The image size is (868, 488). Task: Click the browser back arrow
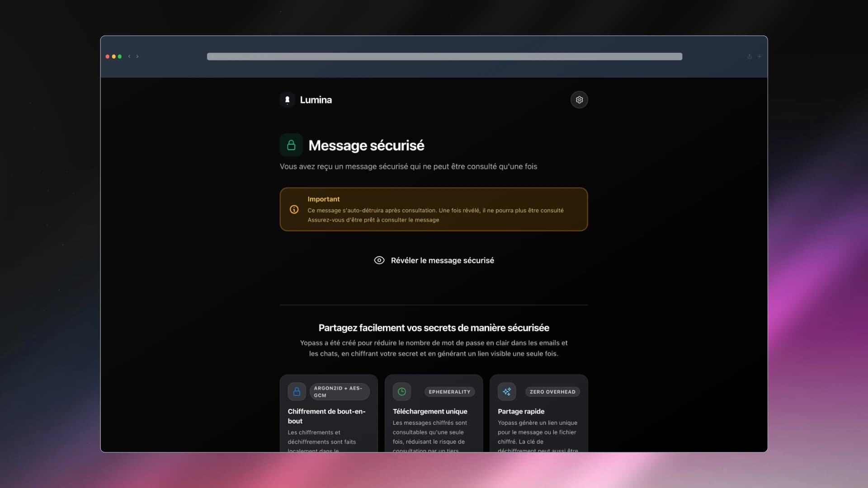tap(129, 56)
